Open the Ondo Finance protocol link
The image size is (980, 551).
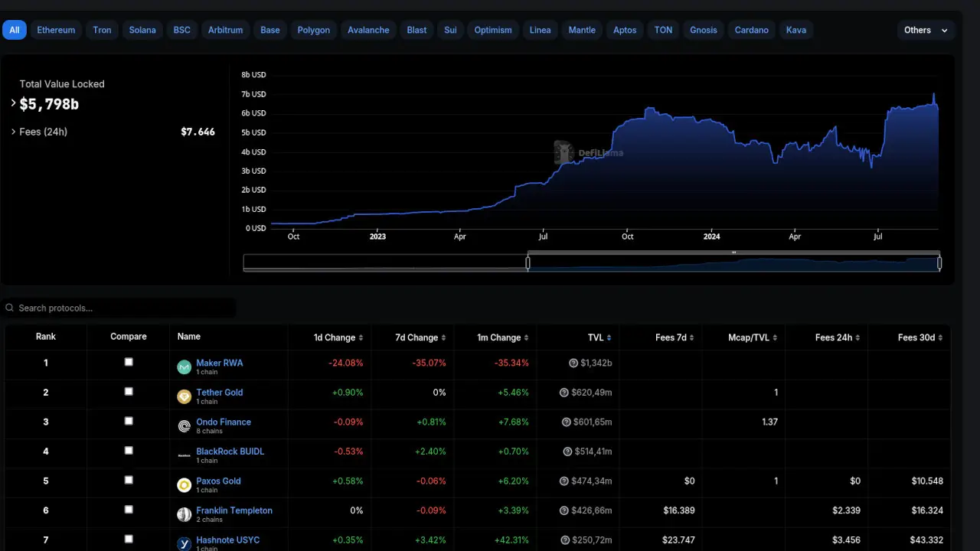[x=224, y=422]
